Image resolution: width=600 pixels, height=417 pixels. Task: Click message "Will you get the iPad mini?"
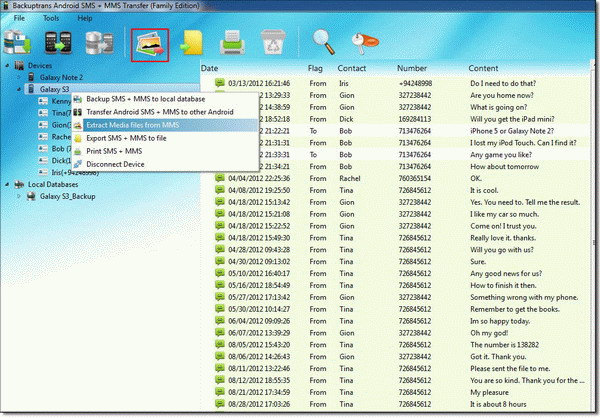point(512,119)
